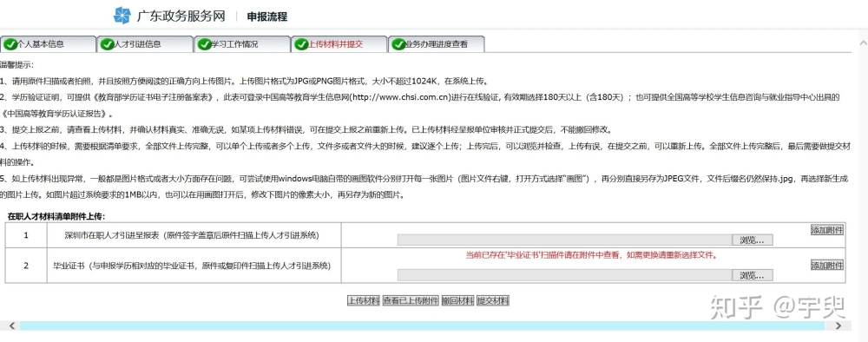
Task: Click file path field for 呈报表 row
Action: (565, 240)
